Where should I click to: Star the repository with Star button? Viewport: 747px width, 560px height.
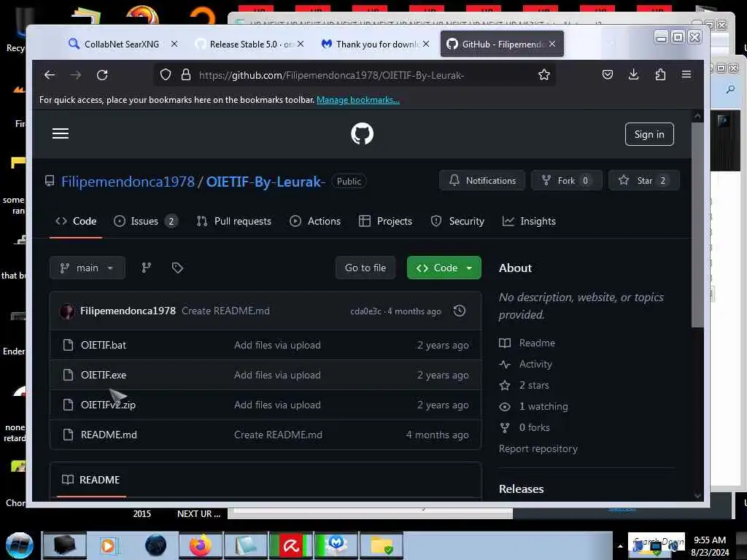point(644,181)
